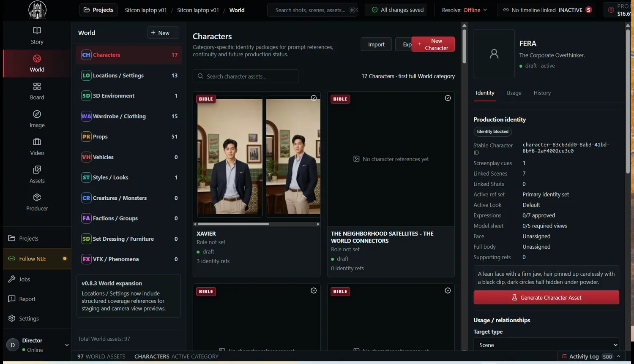This screenshot has height=364, width=634.
Task: Click the Jobs wrench icon
Action: point(12,279)
